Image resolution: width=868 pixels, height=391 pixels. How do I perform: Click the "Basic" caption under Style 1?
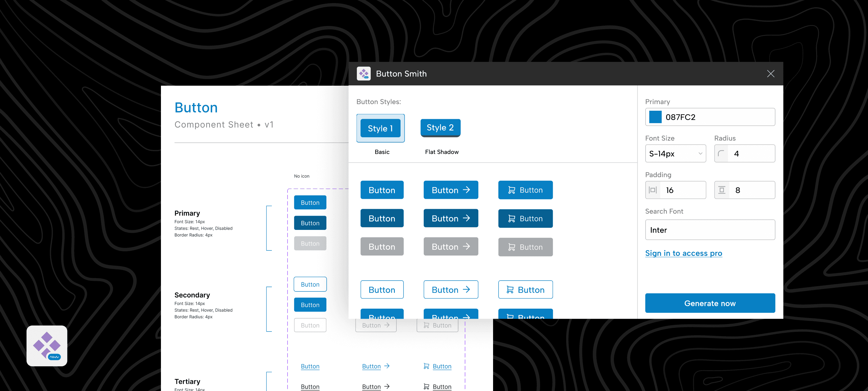tap(382, 152)
